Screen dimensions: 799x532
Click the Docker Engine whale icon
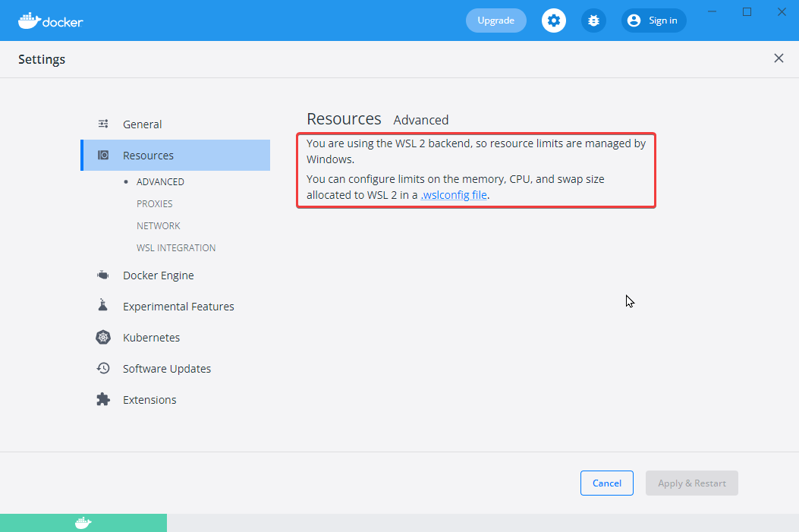pyautogui.click(x=103, y=275)
